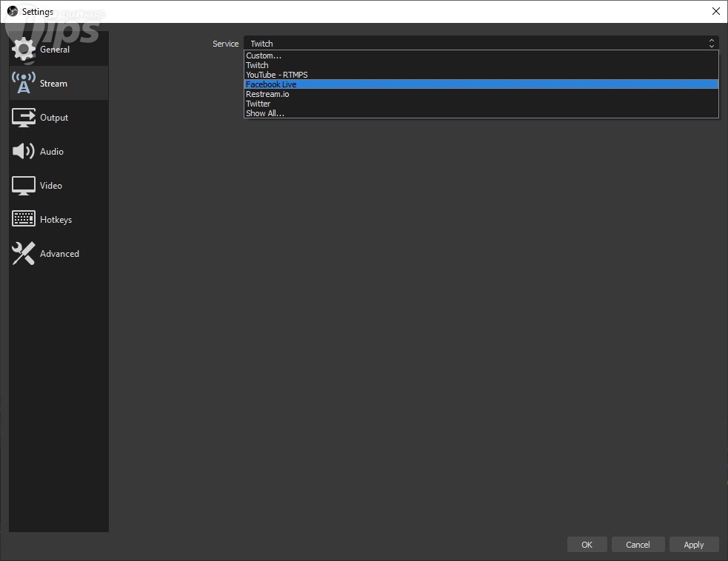Choose Facebook Live from the list

pos(481,84)
